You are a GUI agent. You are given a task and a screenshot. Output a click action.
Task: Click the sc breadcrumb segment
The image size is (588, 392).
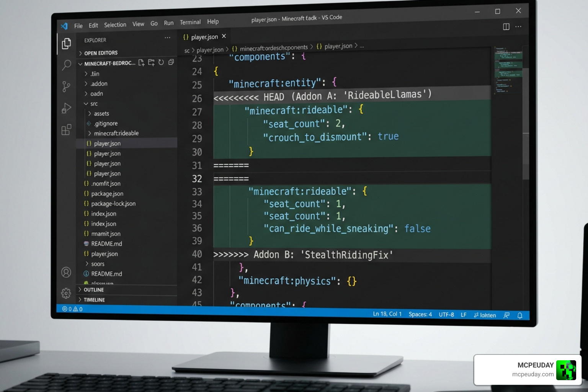187,51
